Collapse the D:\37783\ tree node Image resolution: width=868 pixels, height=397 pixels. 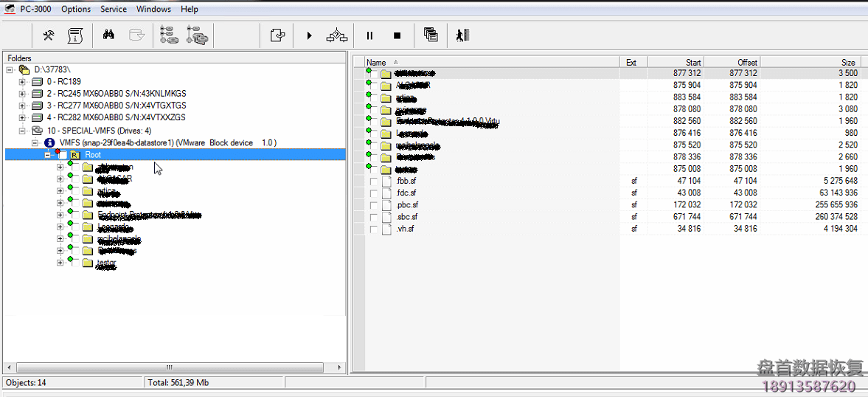point(10,70)
